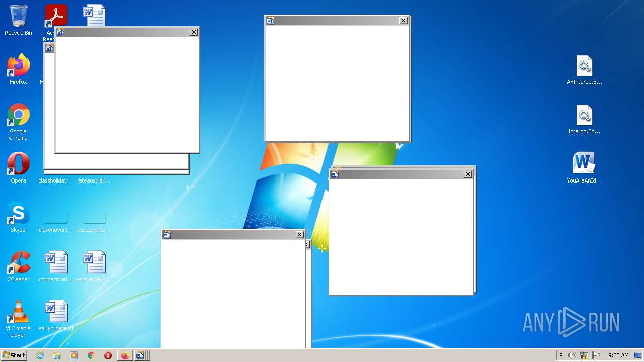The image size is (644, 362).
Task: Select the closenovem desktop file
Action: point(56,221)
